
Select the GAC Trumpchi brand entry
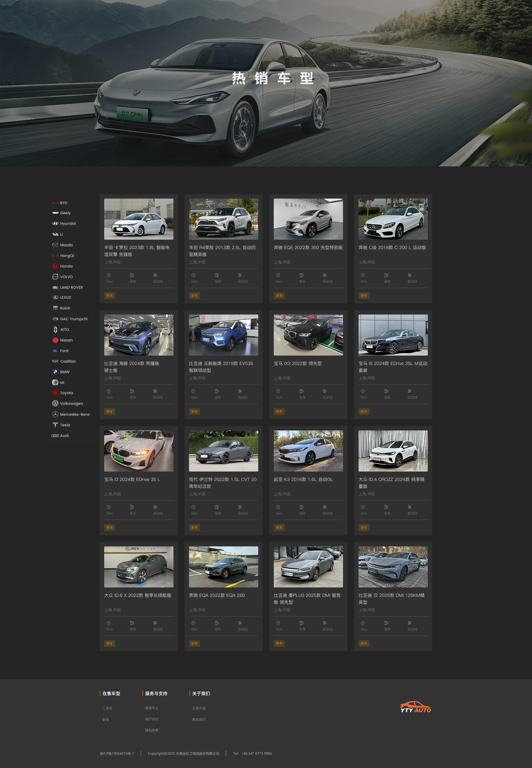(x=73, y=319)
